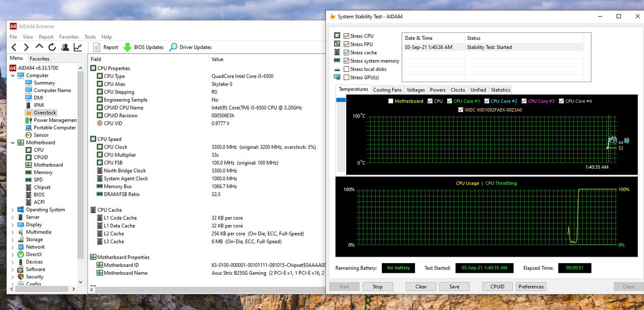The height and width of the screenshot is (310, 644).
Task: Click the CPU VID voltage icon
Action: 100,123
